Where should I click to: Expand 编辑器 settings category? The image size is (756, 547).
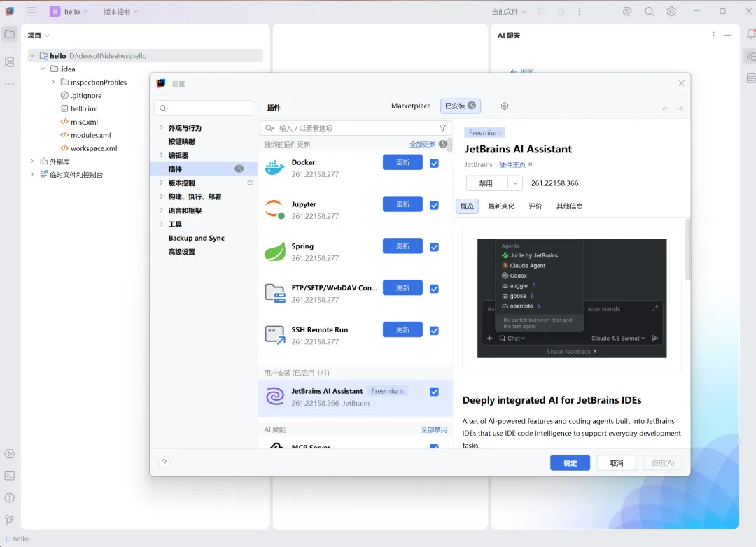click(x=161, y=155)
